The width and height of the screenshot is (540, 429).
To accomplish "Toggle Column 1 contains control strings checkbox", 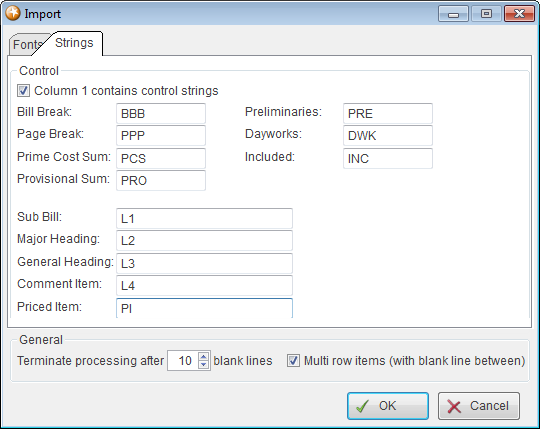I will click(23, 91).
